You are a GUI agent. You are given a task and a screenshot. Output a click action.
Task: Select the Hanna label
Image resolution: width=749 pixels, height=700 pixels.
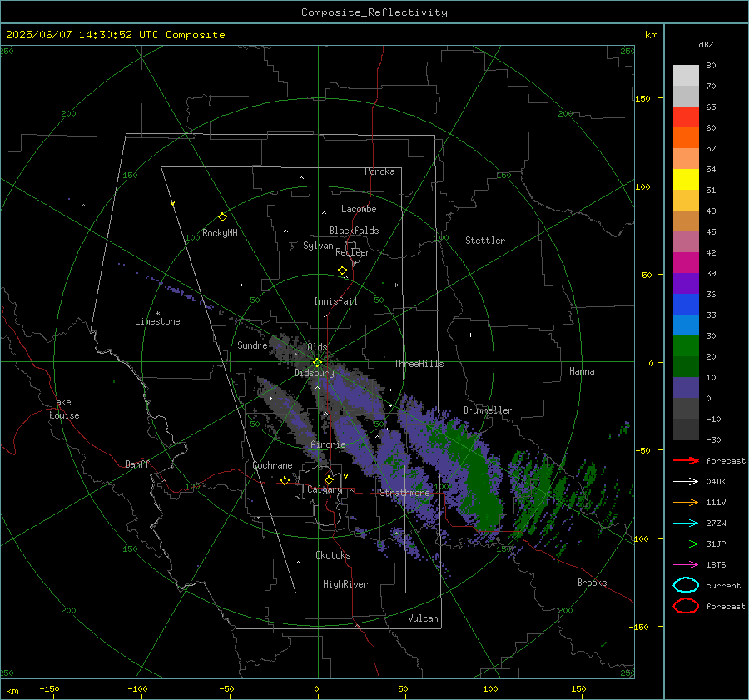click(582, 371)
